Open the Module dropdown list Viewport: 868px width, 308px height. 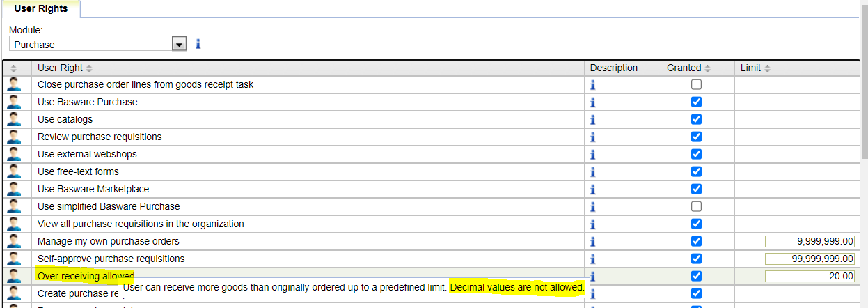coord(179,44)
